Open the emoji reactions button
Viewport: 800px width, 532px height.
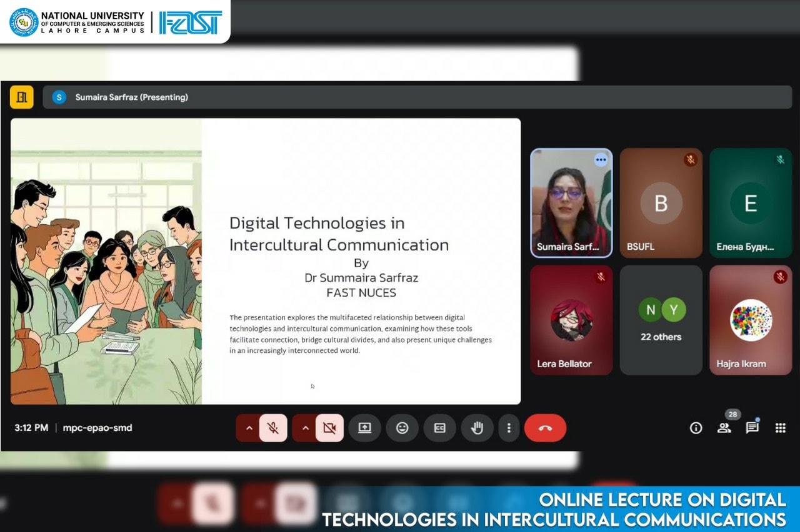pyautogui.click(x=402, y=428)
